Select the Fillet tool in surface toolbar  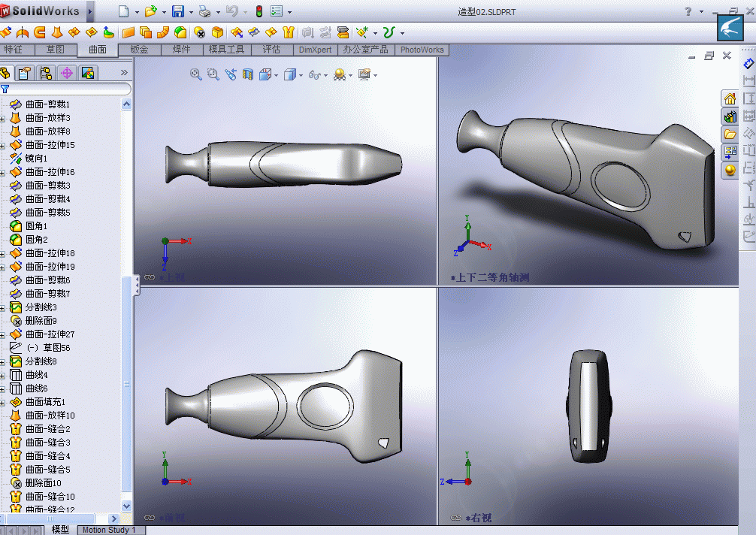[x=180, y=32]
